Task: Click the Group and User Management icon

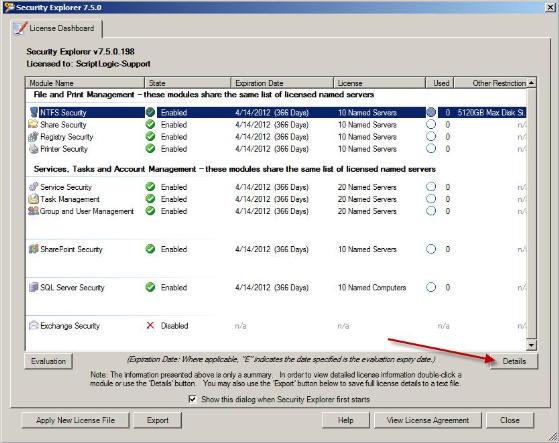Action: 33,211
